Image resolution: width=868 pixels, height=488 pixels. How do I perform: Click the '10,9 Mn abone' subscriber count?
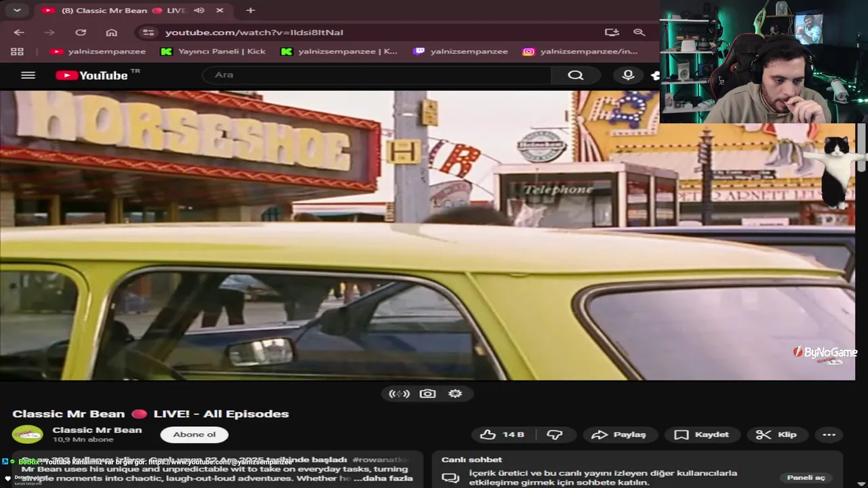click(83, 440)
